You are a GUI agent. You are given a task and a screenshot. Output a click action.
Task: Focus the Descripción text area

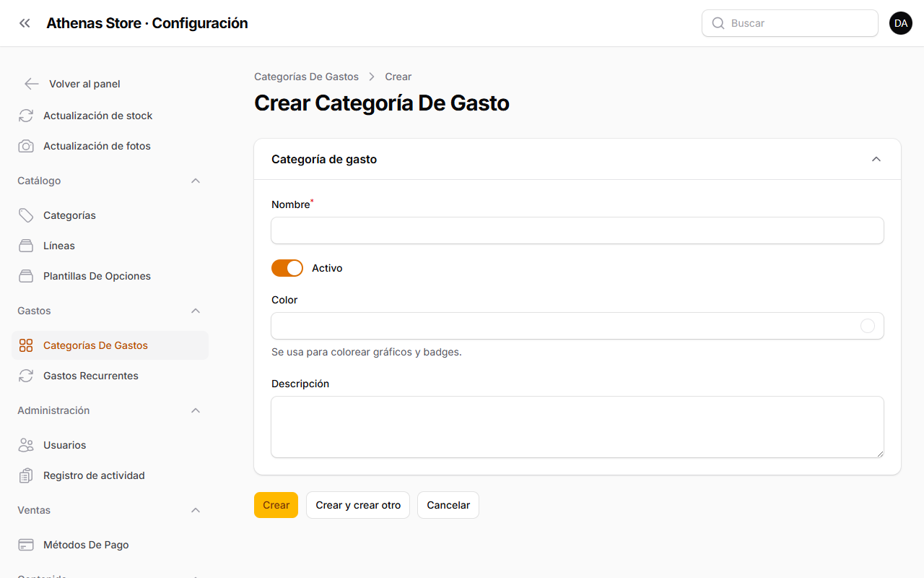click(577, 427)
